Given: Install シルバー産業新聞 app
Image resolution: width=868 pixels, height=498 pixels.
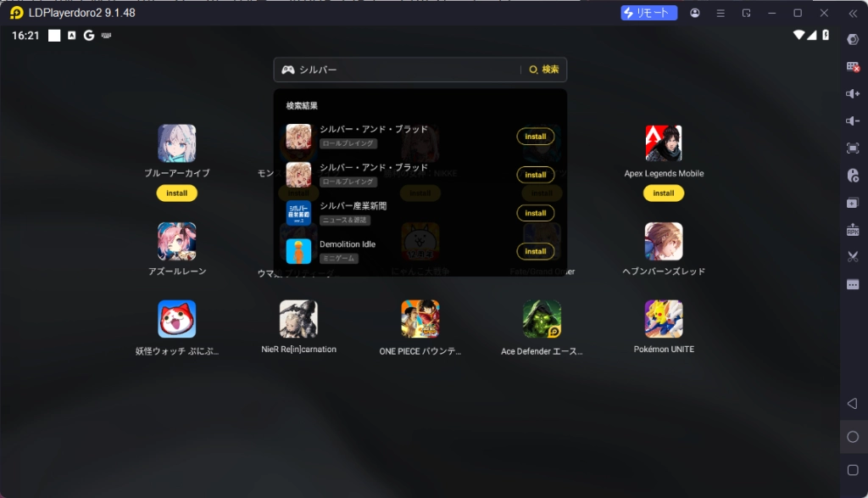Looking at the screenshot, I should pos(536,213).
